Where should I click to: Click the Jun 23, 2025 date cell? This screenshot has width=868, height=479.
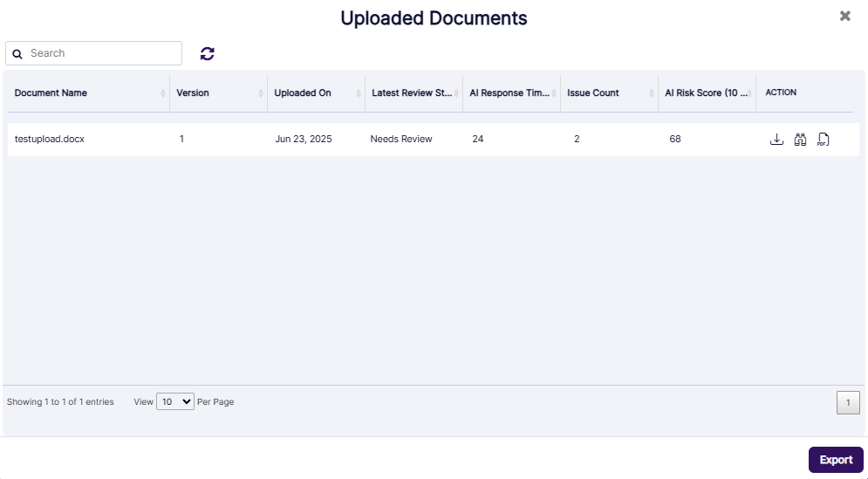coord(304,139)
